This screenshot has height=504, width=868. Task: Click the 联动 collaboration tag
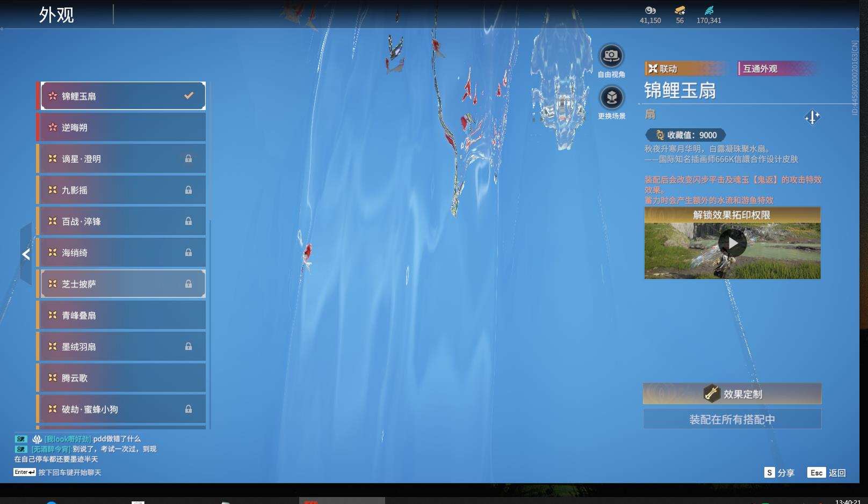tap(686, 69)
